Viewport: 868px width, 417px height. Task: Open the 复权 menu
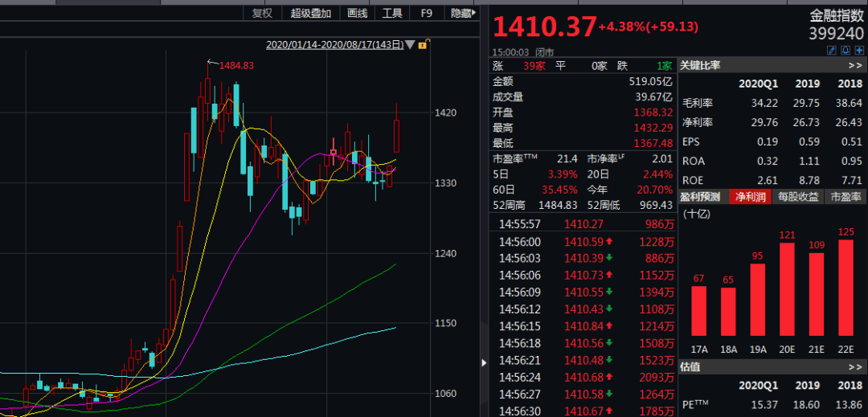[x=262, y=14]
